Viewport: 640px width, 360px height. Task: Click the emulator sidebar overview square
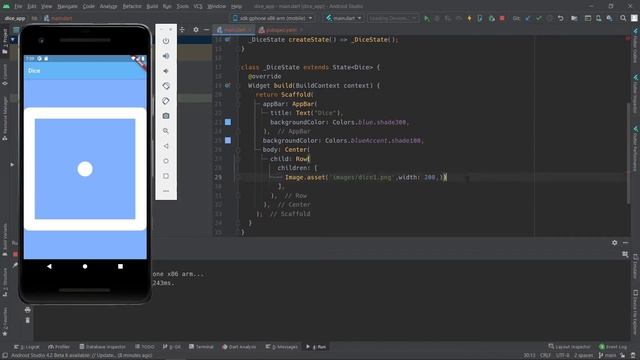click(166, 176)
